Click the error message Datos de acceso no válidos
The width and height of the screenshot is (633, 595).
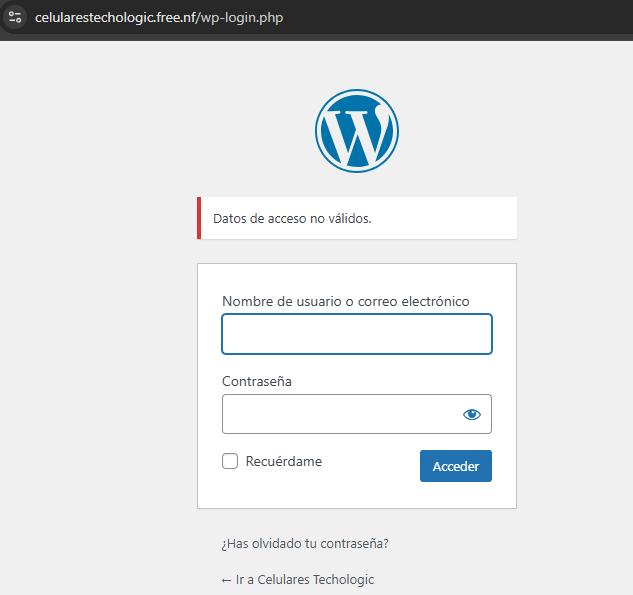[x=292, y=218]
